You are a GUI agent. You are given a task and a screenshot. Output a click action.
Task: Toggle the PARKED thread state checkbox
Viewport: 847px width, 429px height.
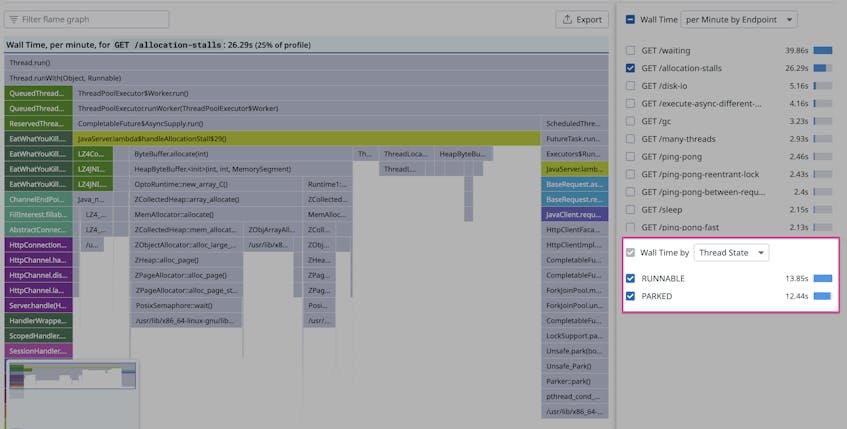point(630,296)
